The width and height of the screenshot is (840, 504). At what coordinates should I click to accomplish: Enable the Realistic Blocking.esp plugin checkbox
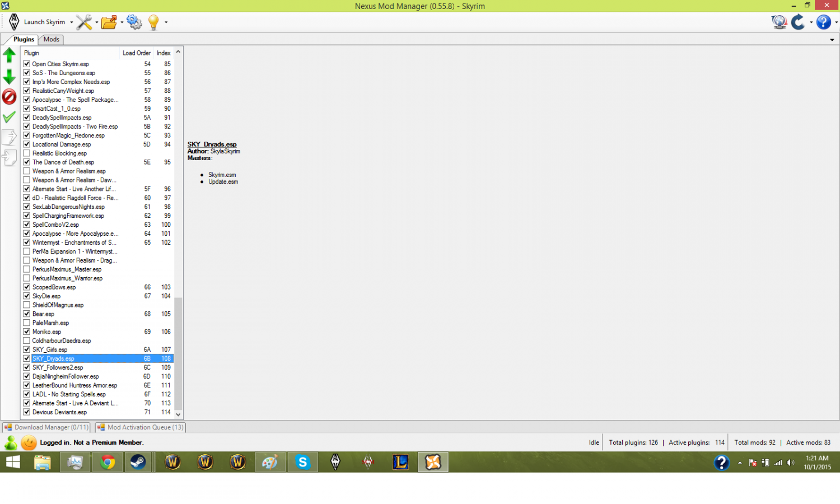pos(26,153)
